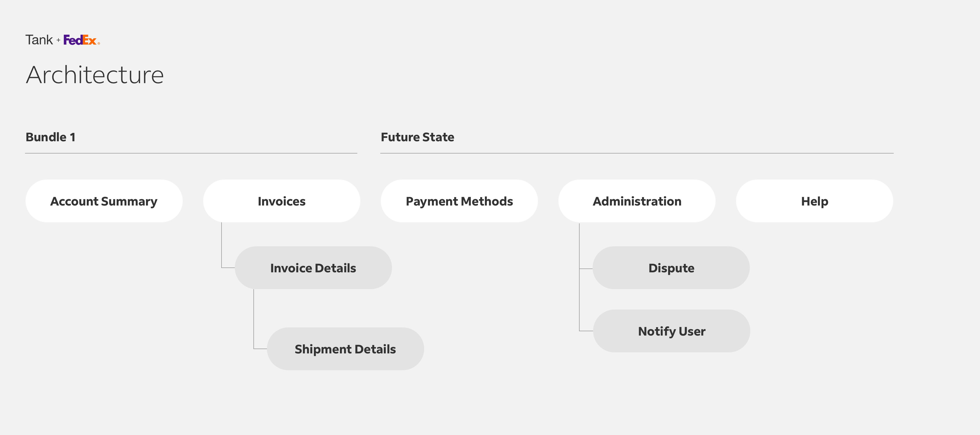Select the Shipment Details sub-node
Image resolution: width=980 pixels, height=435 pixels.
(345, 349)
